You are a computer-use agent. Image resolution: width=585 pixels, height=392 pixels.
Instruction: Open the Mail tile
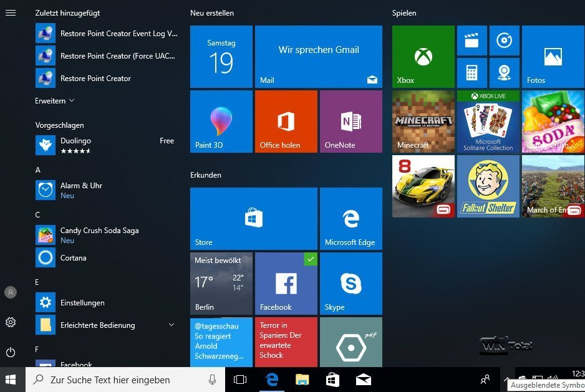319,57
